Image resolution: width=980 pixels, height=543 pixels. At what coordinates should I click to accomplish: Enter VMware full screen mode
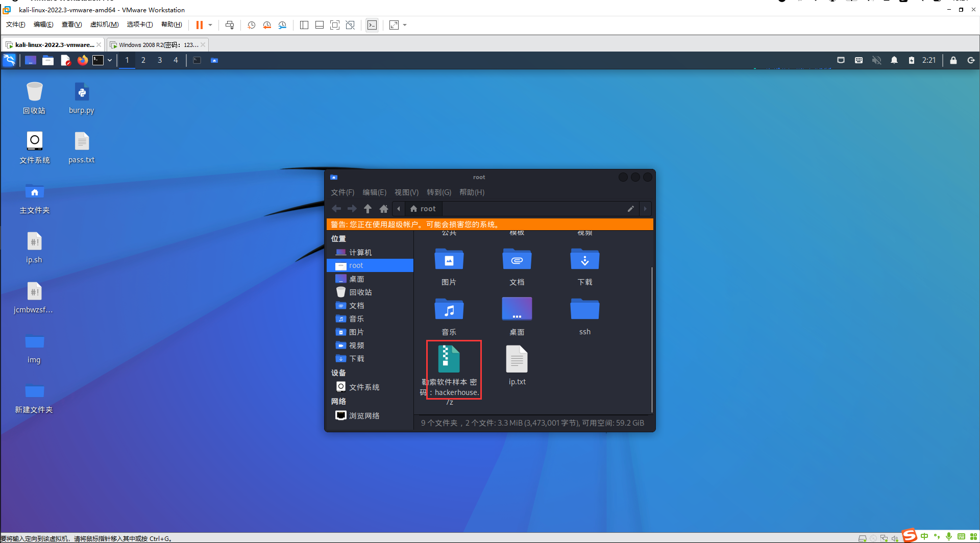coord(335,25)
